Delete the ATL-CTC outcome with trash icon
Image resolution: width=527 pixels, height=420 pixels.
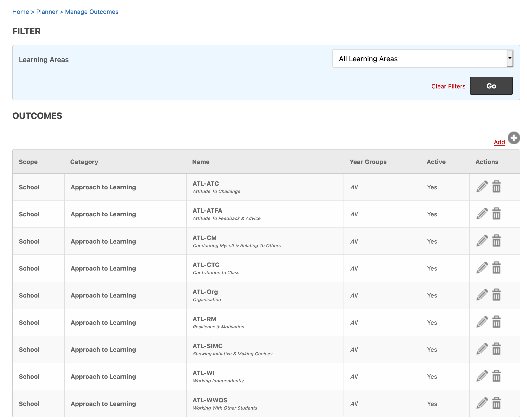[496, 268]
